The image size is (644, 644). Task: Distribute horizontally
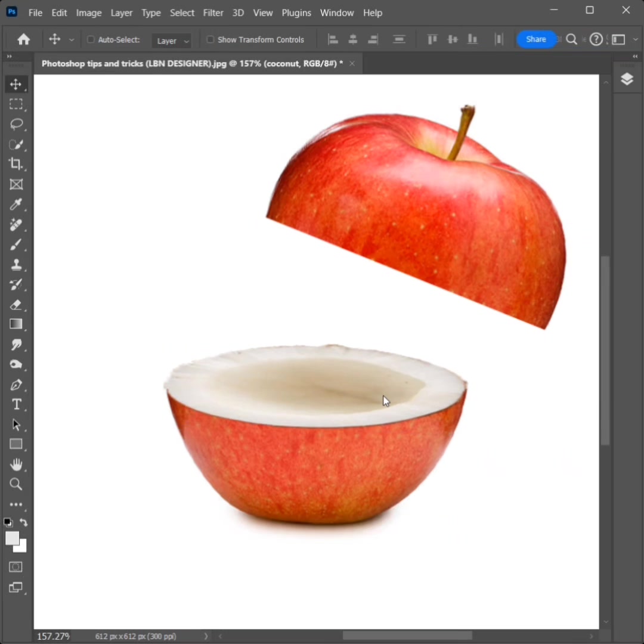tap(499, 39)
